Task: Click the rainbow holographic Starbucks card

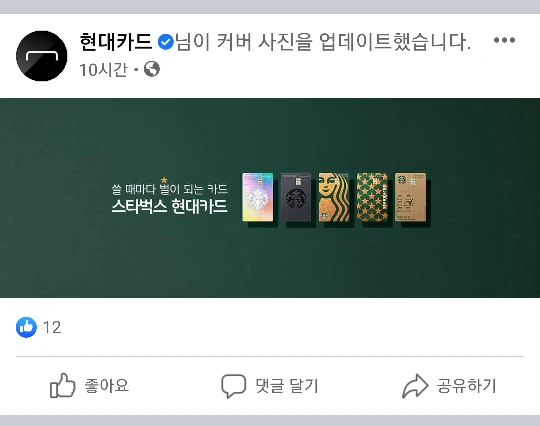Action: coord(258,197)
